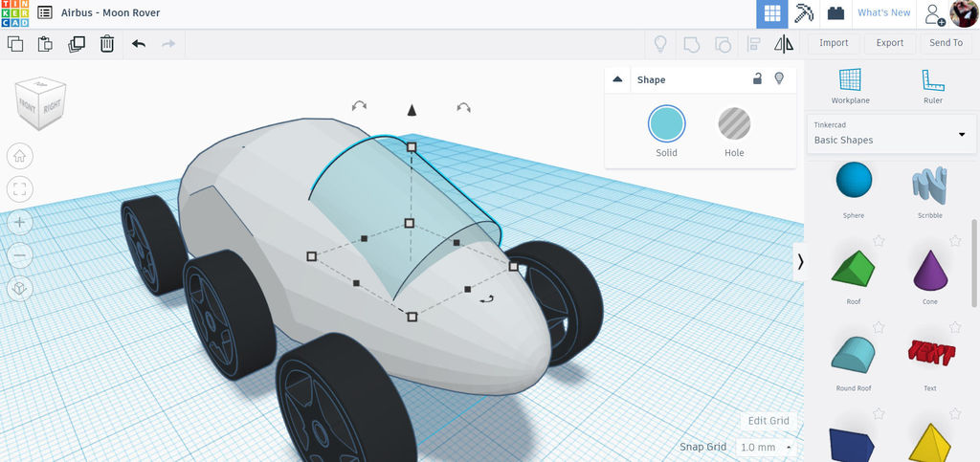Click the Import button
The width and height of the screenshot is (980, 462).
click(834, 43)
